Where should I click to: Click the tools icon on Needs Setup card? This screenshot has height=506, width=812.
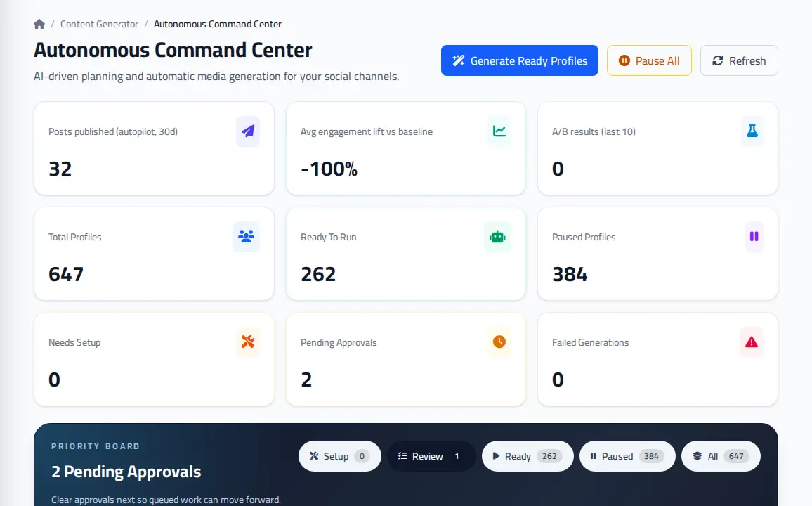[x=248, y=342]
